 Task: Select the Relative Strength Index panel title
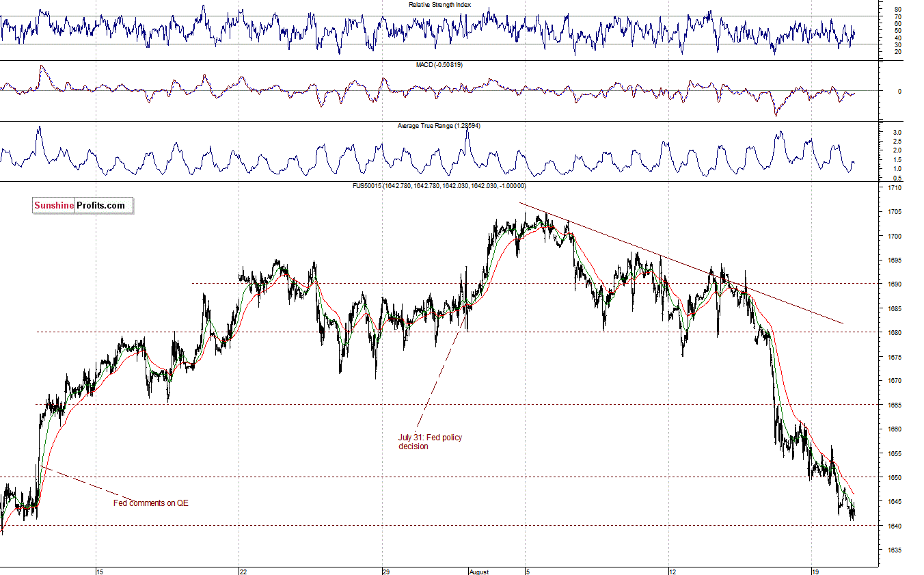point(439,5)
